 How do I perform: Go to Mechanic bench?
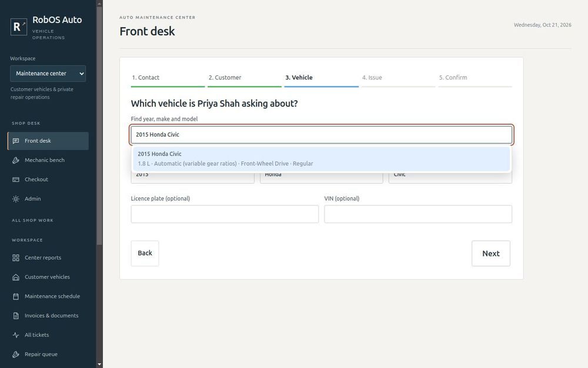(48, 160)
